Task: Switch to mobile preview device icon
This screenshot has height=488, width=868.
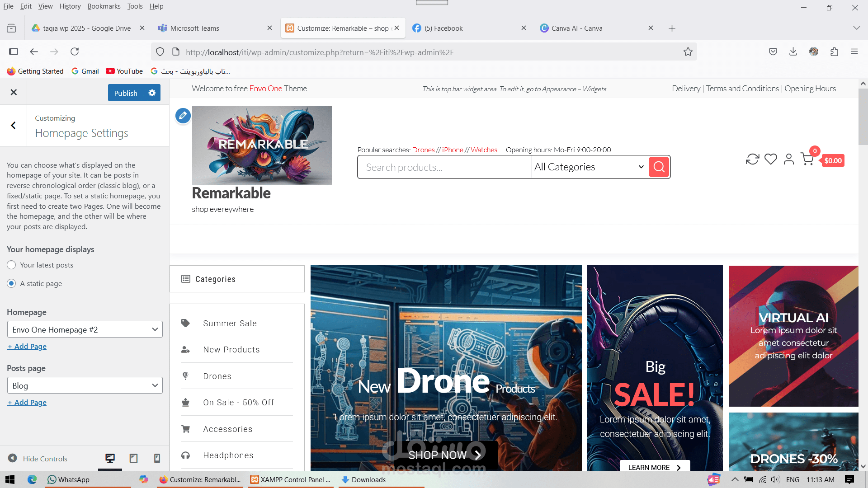Action: click(157, 458)
